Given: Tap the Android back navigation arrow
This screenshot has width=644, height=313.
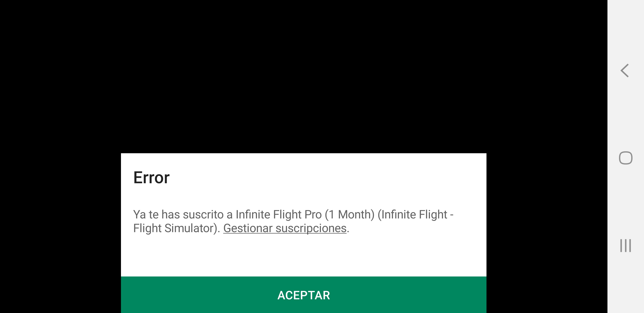Looking at the screenshot, I should point(625,71).
